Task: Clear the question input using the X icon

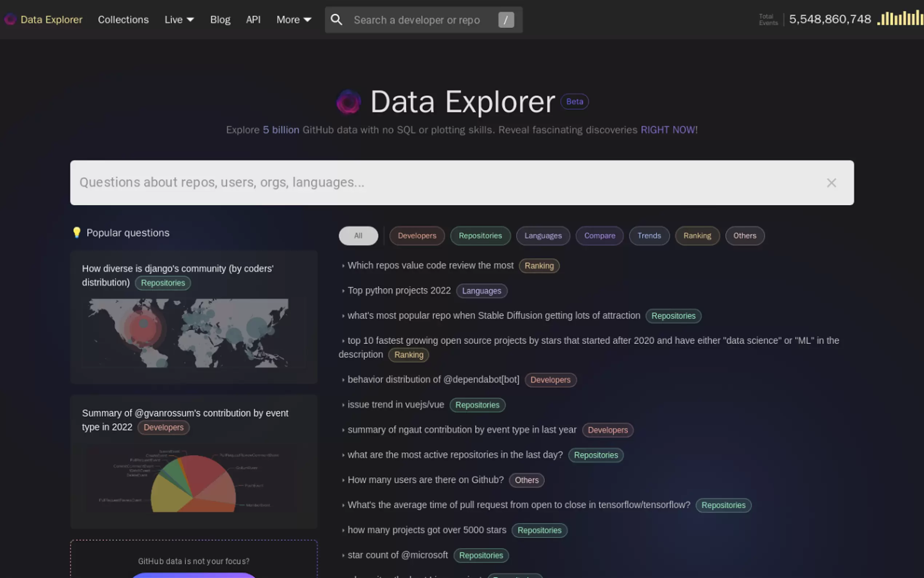Action: (831, 183)
